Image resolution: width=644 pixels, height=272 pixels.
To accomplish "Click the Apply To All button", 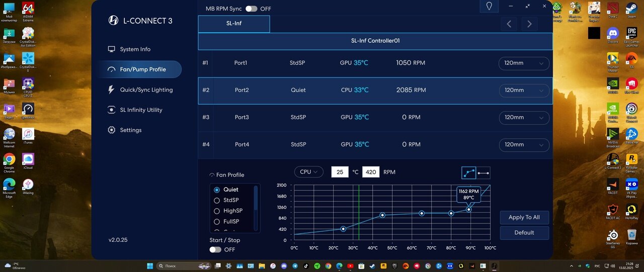I will point(524,217).
